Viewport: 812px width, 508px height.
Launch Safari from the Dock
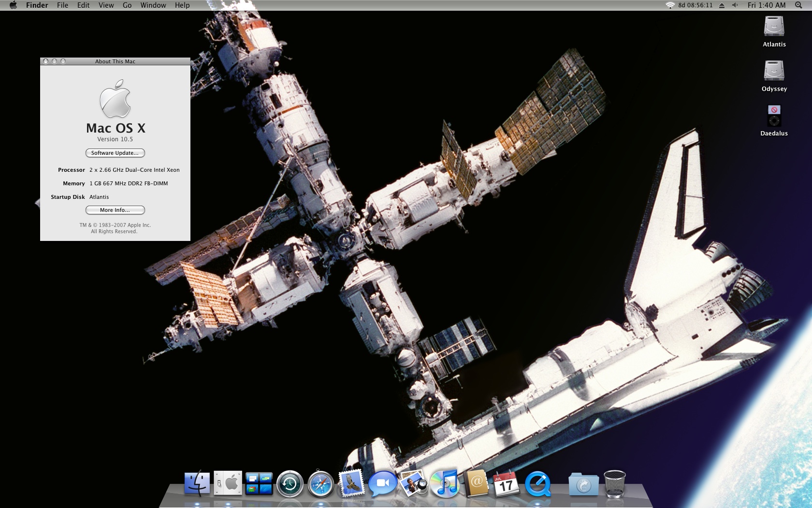pos(321,483)
